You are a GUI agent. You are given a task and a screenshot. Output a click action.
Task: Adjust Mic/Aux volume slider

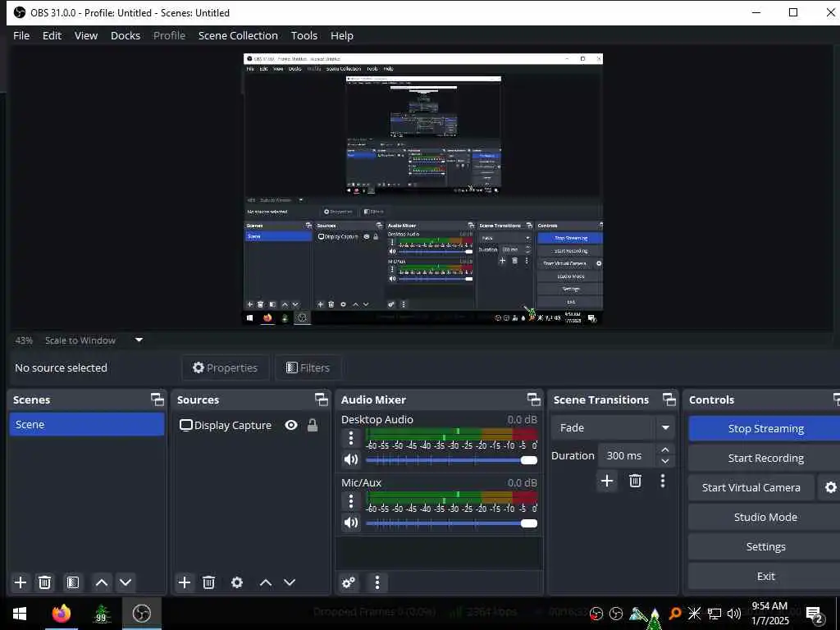(451, 523)
